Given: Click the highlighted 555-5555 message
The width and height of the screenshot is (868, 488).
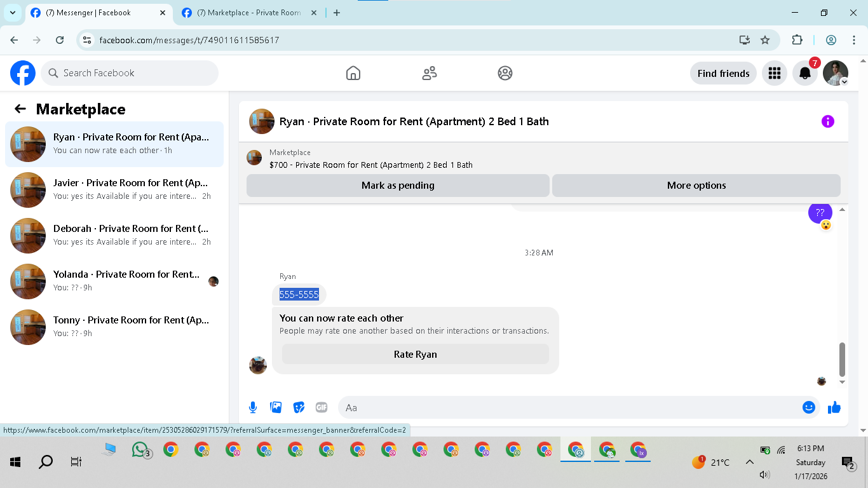Looking at the screenshot, I should (299, 294).
